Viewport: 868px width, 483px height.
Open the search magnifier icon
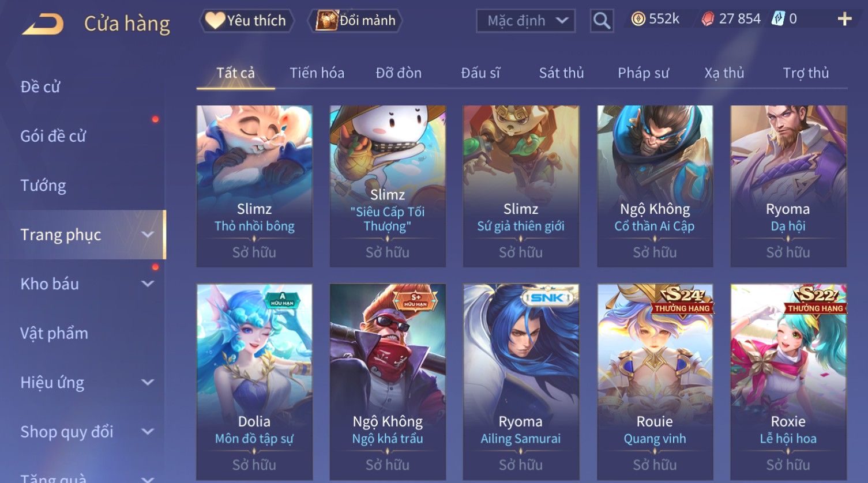(x=602, y=21)
